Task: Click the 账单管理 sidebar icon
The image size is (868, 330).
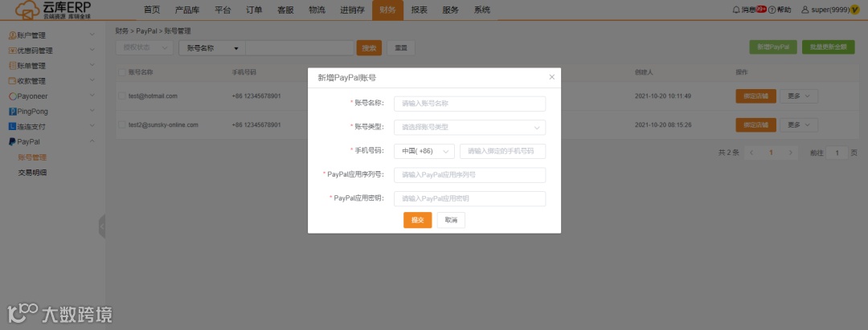Action: coord(12,66)
